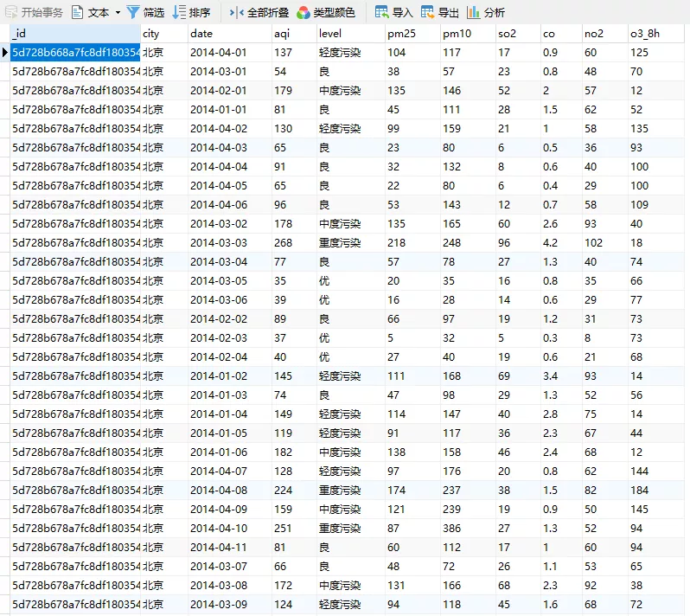Screen dimensions: 690x616
Task: Click the 分析 label
Action: (495, 13)
